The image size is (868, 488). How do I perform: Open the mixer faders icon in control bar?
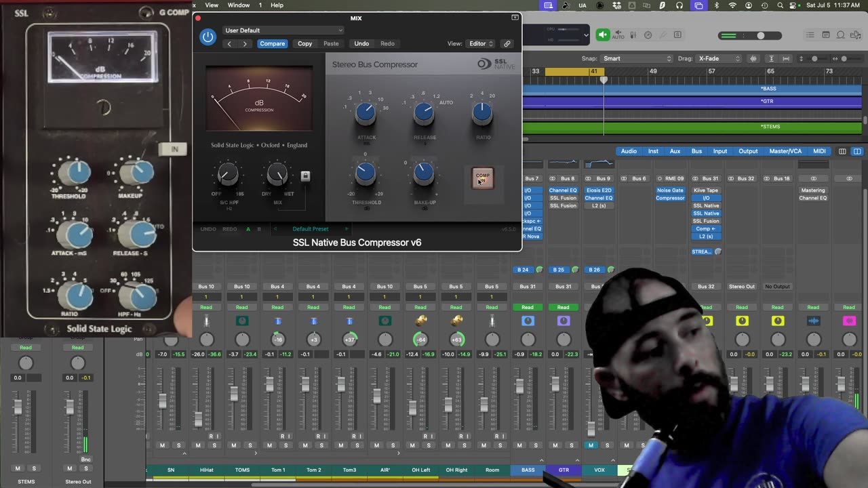[633, 35]
